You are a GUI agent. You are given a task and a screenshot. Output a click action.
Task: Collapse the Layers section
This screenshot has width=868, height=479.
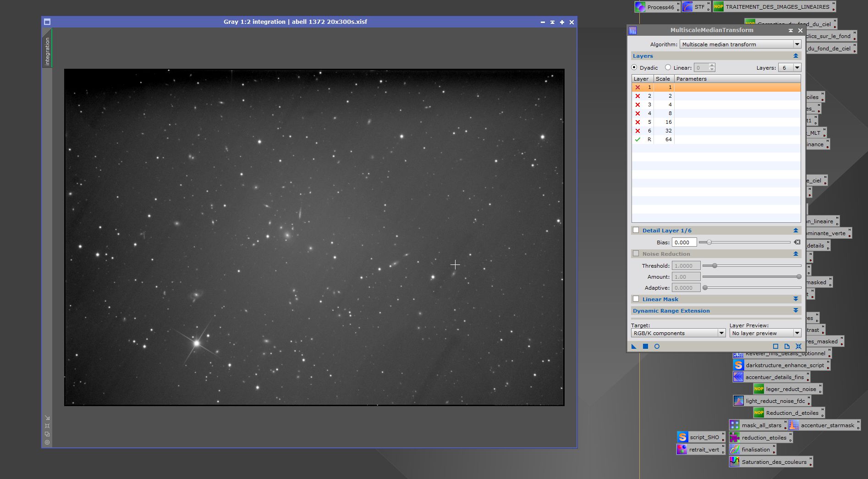796,56
